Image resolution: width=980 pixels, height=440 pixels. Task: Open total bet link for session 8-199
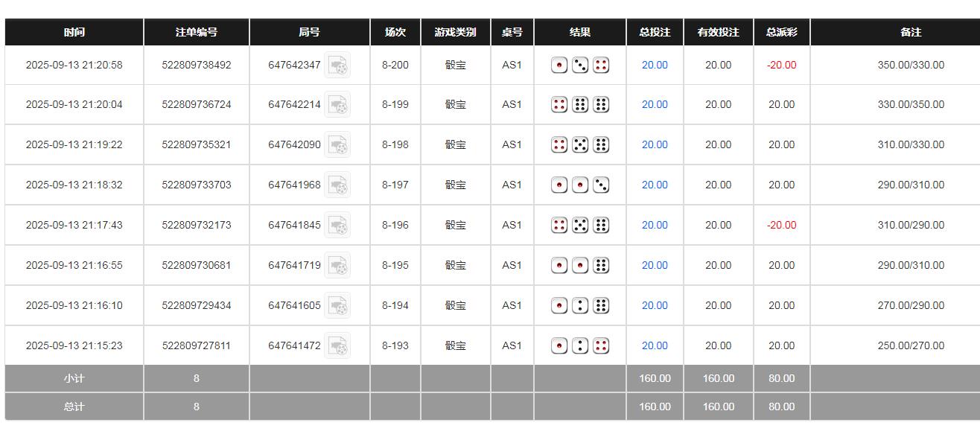655,105
